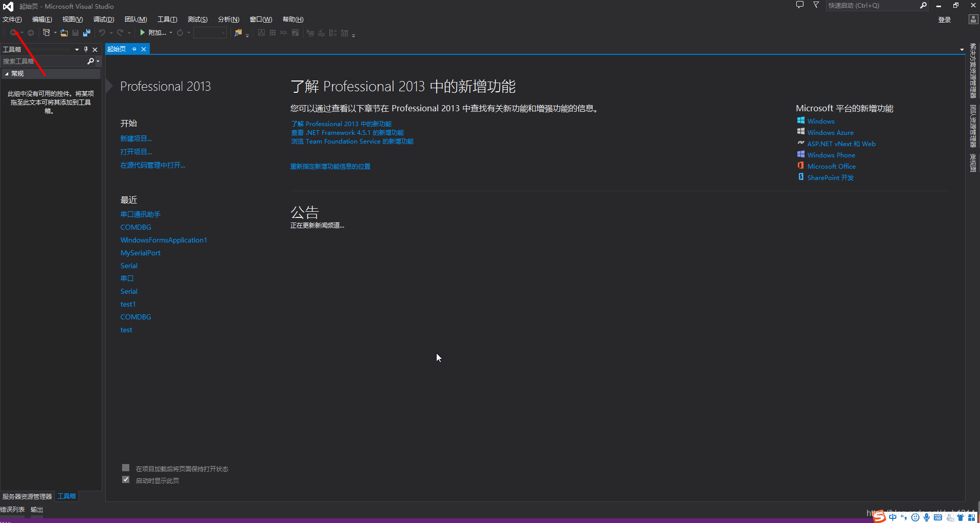The width and height of the screenshot is (980, 523).
Task: Collapse the 常规 toolbox group
Action: pos(7,74)
